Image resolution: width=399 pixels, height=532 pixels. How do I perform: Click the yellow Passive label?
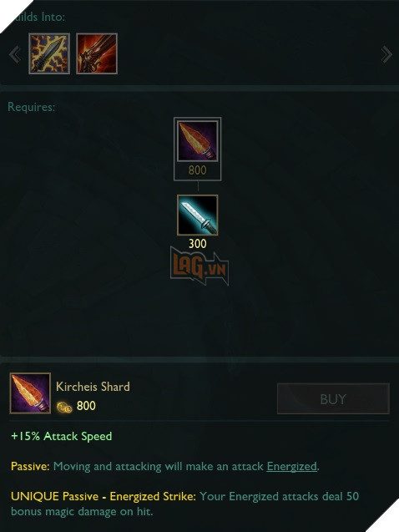31,466
